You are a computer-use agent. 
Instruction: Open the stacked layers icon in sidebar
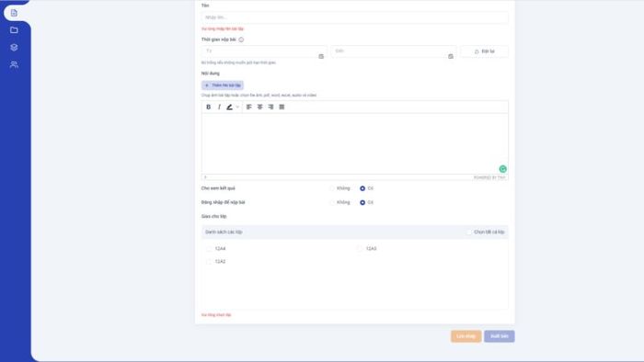coord(14,47)
